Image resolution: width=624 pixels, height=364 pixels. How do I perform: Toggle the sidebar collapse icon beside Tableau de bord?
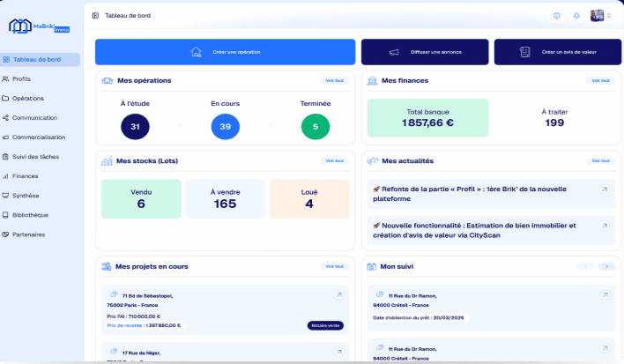95,15
